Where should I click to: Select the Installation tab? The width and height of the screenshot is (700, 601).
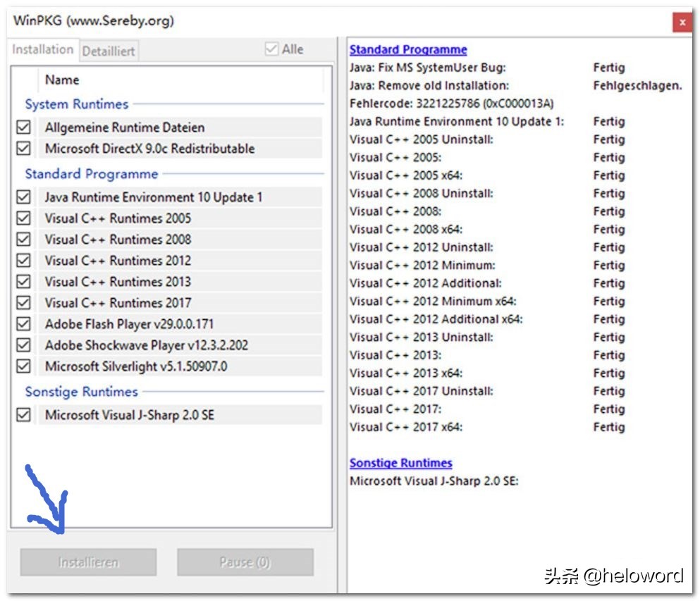click(x=43, y=49)
